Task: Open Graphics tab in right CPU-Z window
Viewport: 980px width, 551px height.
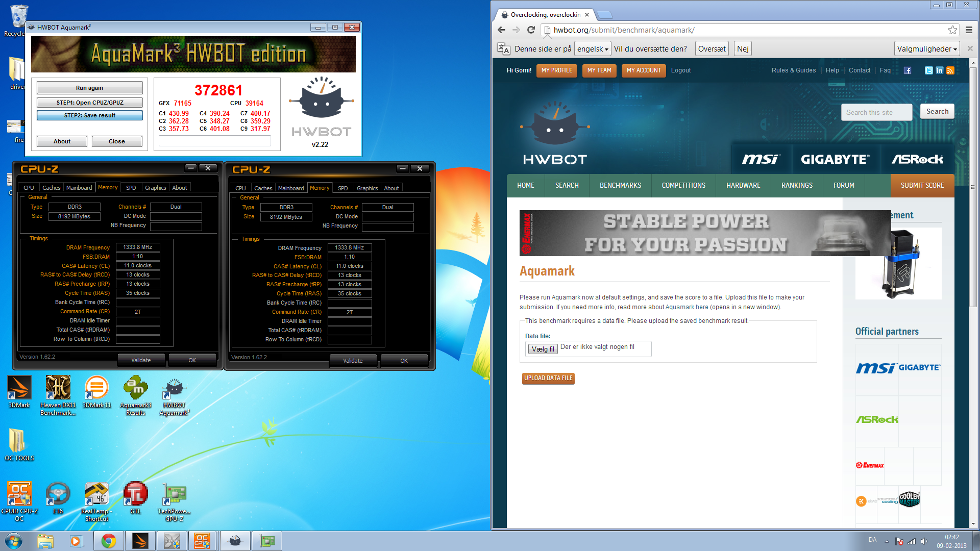Action: coord(367,188)
